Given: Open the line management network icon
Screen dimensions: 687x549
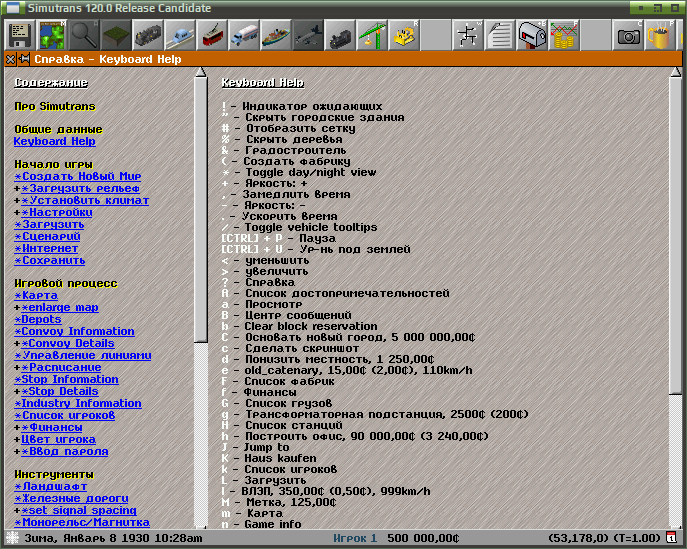Looking at the screenshot, I should tap(467, 35).
